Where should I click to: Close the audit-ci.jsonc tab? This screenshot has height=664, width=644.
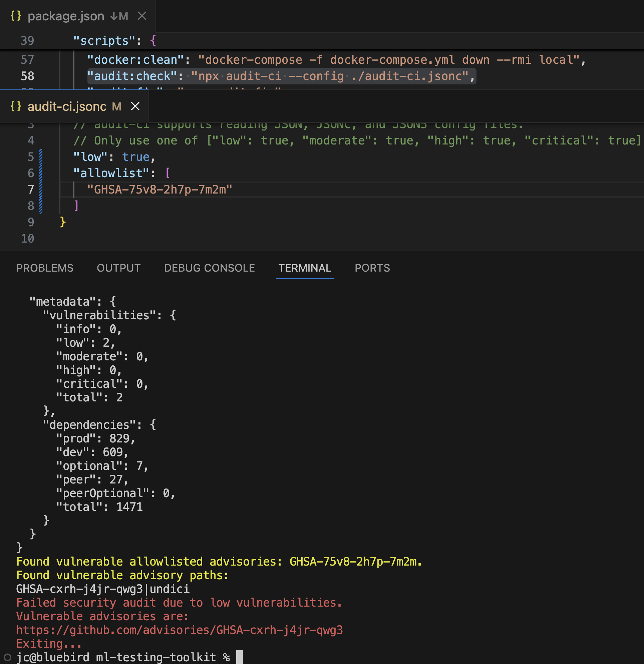135,106
